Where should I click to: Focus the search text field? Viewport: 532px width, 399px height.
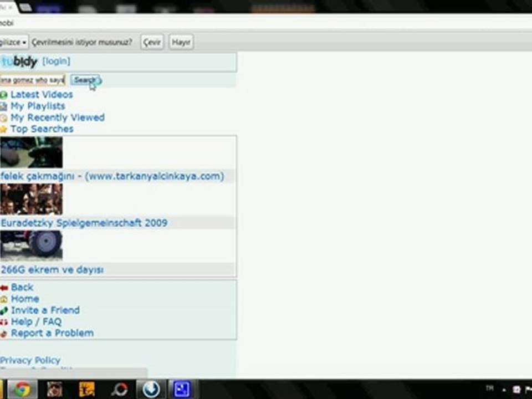point(32,80)
